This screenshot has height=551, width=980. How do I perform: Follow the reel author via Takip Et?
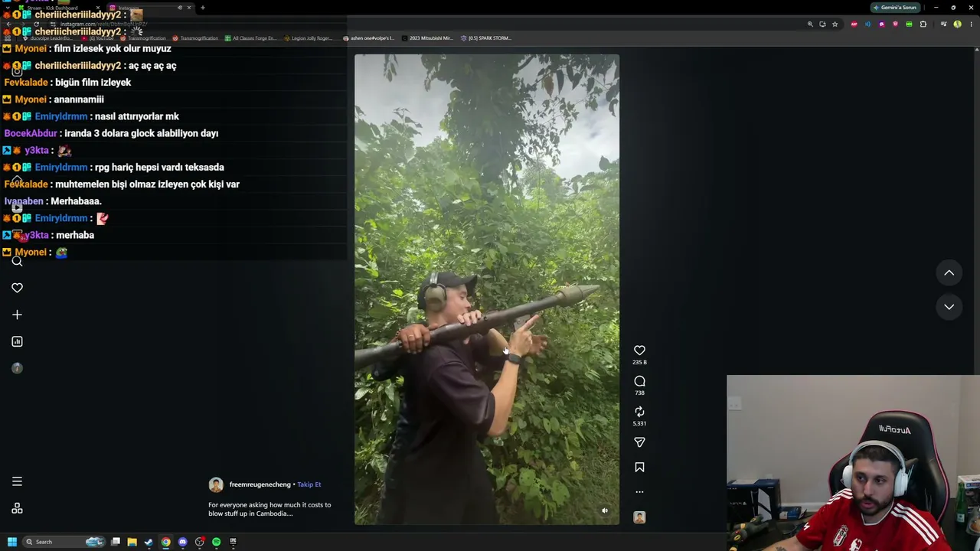[309, 484]
